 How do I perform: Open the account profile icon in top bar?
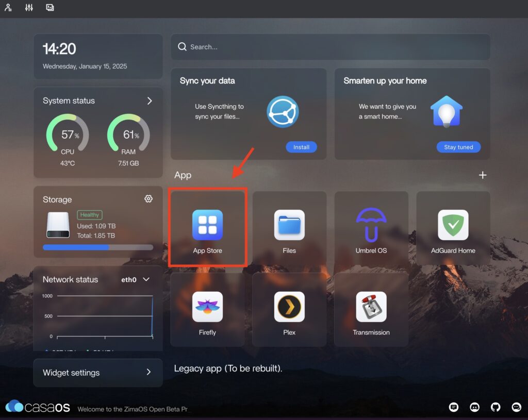click(8, 7)
